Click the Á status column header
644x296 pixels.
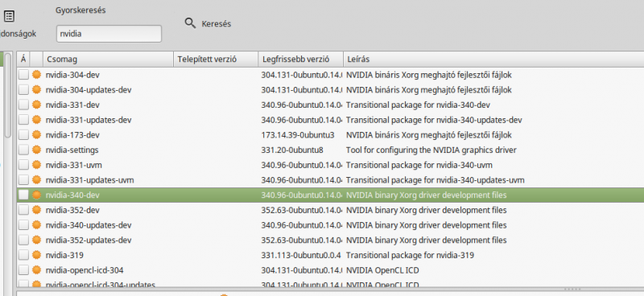coord(23,59)
